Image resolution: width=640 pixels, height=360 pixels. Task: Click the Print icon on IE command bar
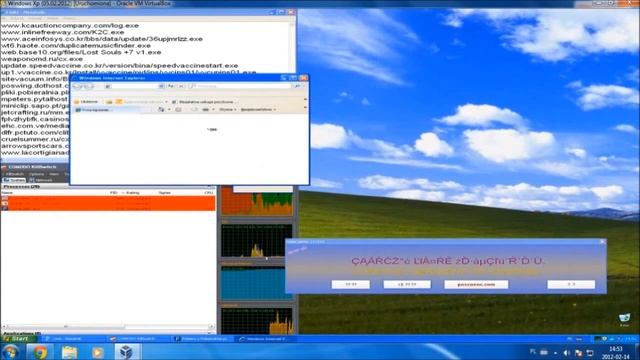point(205,109)
